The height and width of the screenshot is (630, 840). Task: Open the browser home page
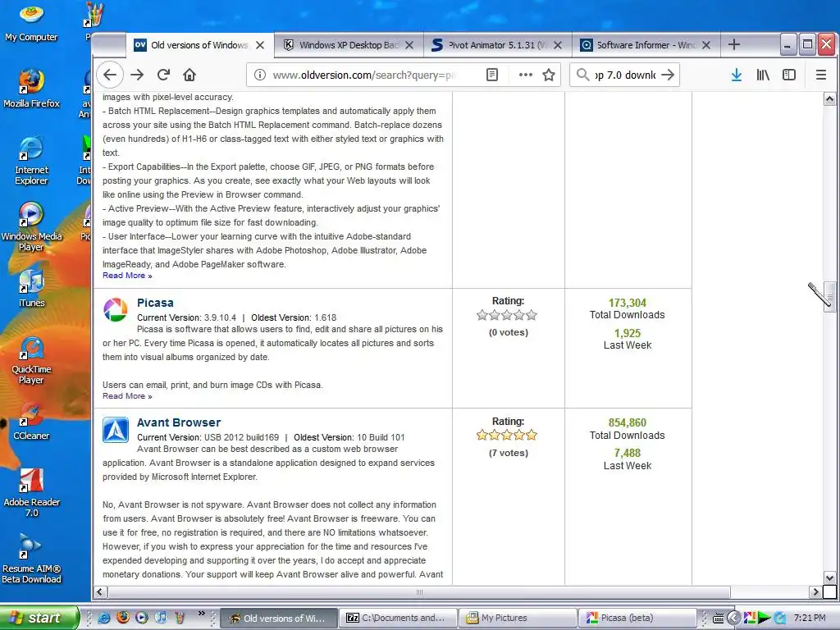tap(189, 75)
